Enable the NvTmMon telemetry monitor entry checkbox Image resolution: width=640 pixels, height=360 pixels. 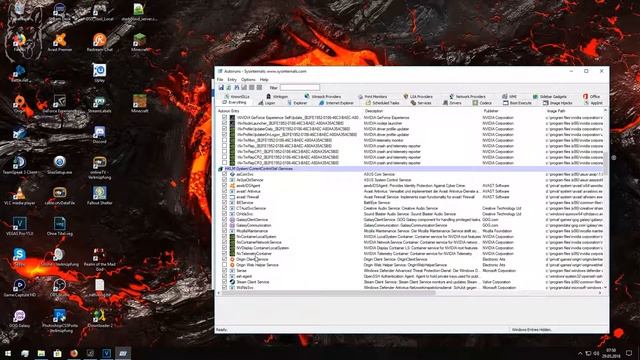click(x=224, y=140)
